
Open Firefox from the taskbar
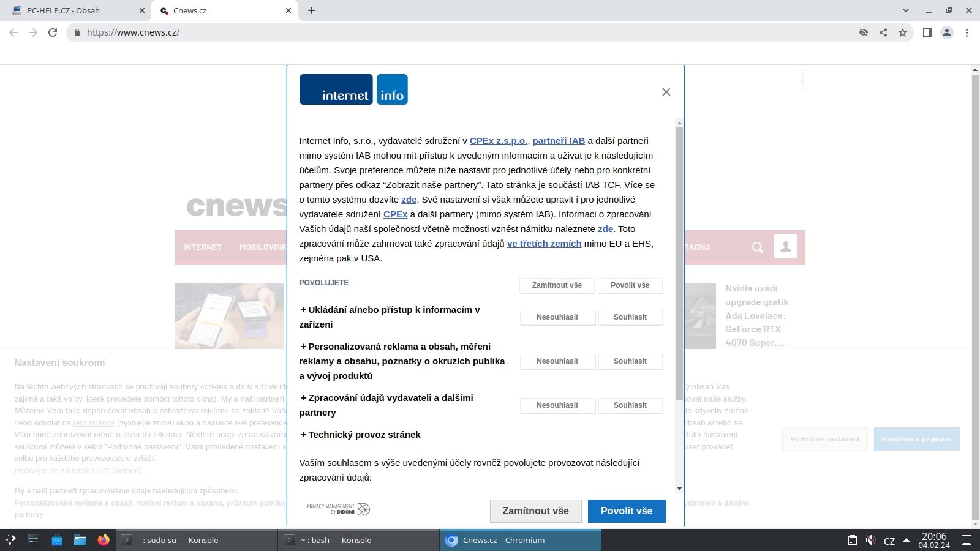point(104,540)
